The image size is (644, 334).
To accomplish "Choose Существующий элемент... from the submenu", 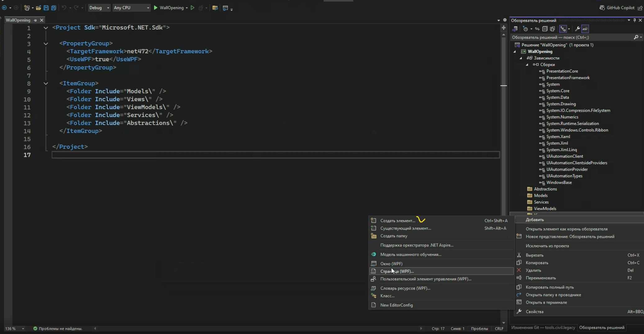I will click(441, 228).
